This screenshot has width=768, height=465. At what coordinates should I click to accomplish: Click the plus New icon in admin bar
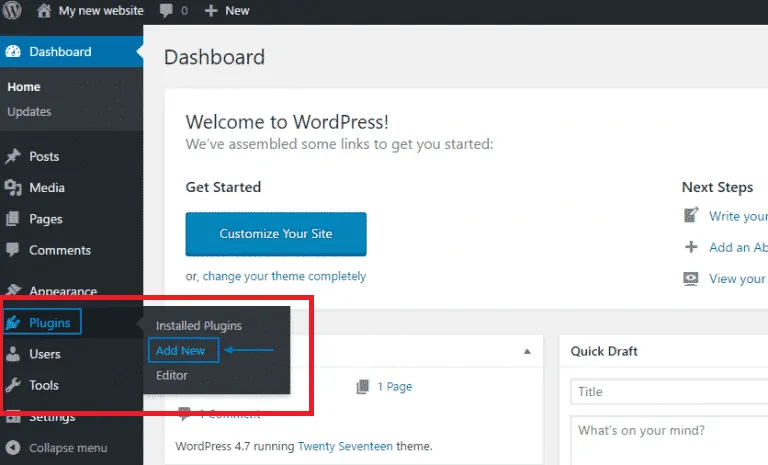click(211, 11)
